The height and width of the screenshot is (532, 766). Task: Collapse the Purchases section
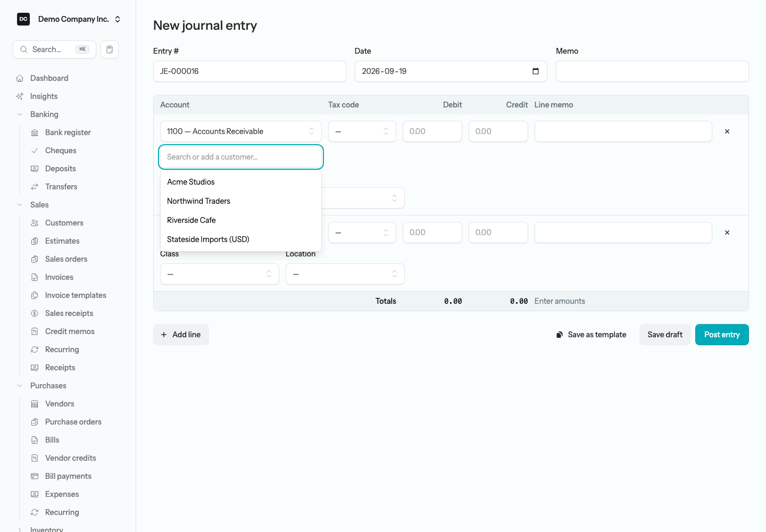(20, 386)
